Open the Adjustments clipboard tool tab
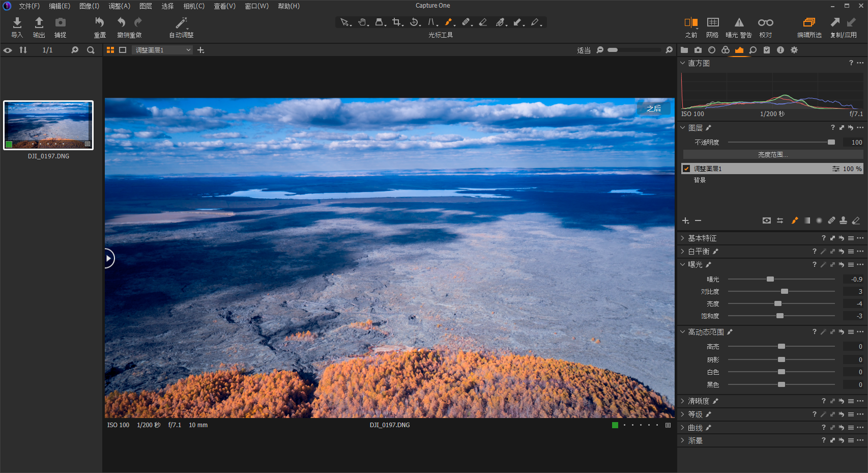The image size is (868, 473). 767,50
